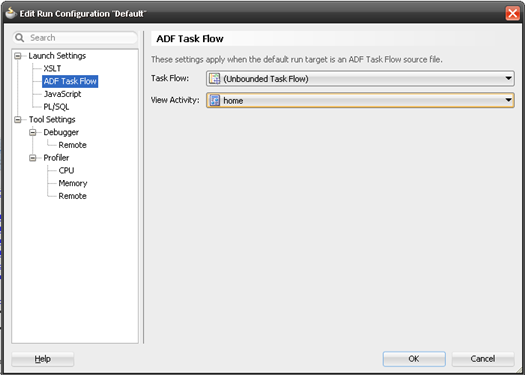Collapse the Profiler tree node
This screenshot has height=375, width=525.
[32, 158]
